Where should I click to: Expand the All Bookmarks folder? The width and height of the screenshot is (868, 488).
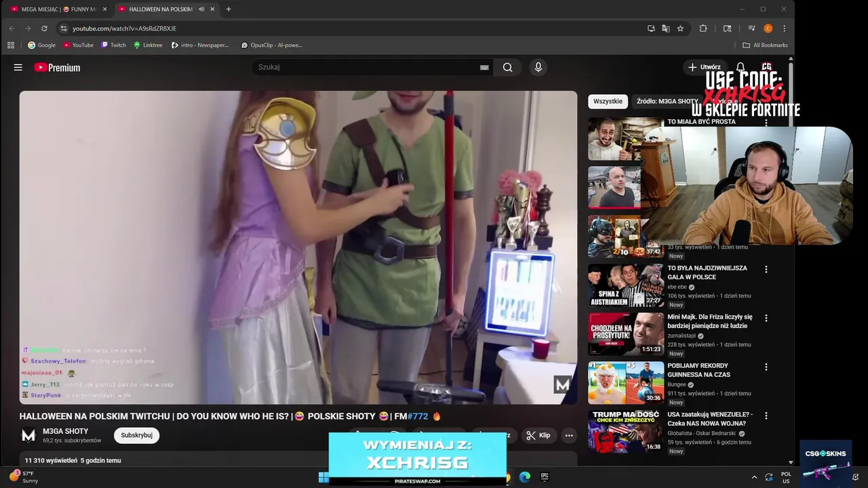click(765, 45)
